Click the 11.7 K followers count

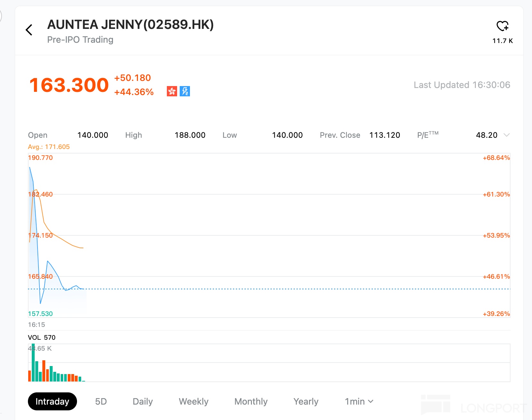503,41
